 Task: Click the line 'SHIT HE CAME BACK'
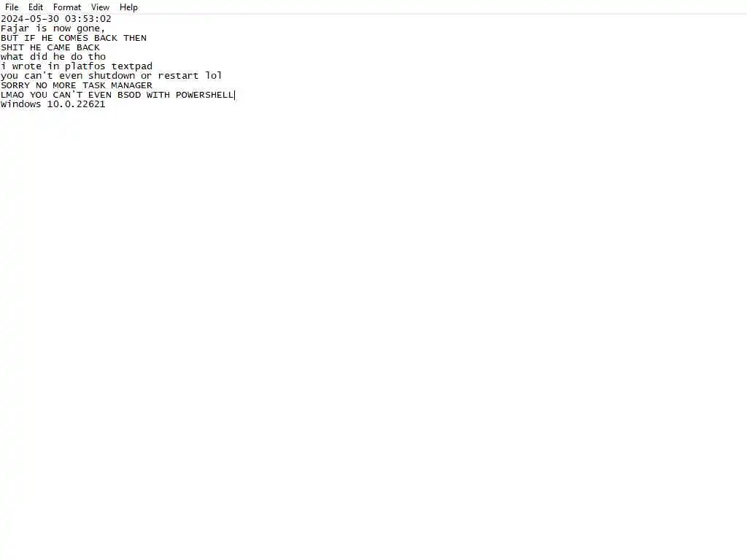click(50, 47)
